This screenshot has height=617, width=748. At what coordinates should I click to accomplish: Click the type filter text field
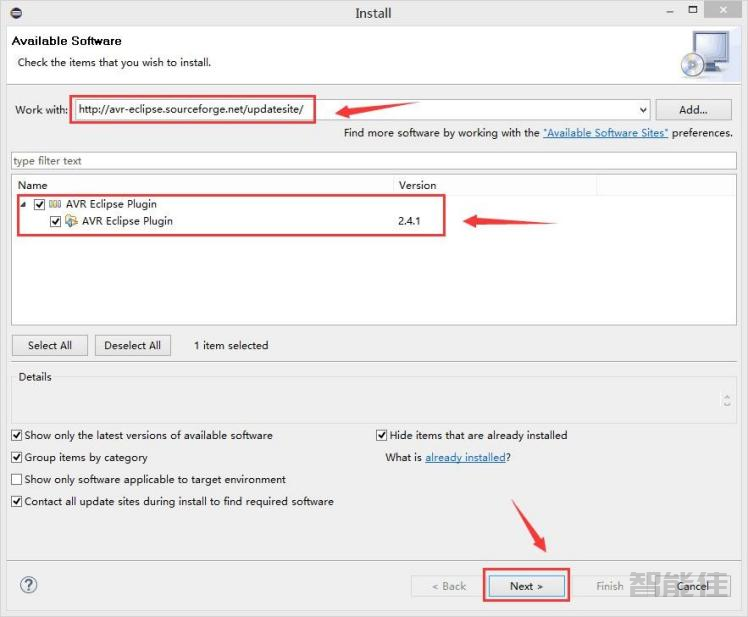point(373,161)
